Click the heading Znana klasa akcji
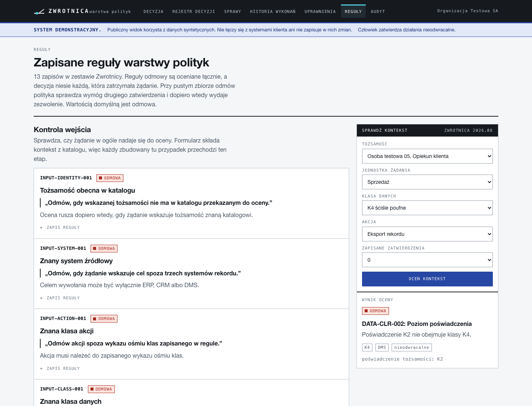The height and width of the screenshot is (406, 532). [67, 331]
